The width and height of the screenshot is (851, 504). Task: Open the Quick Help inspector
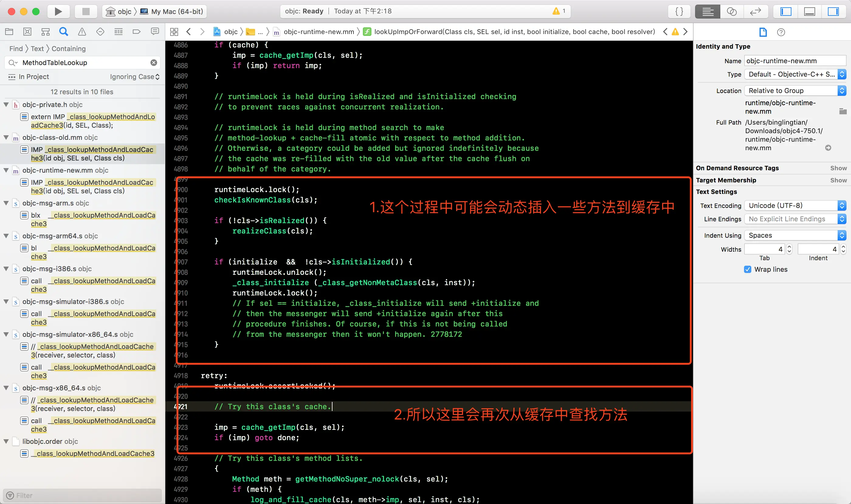click(x=781, y=32)
